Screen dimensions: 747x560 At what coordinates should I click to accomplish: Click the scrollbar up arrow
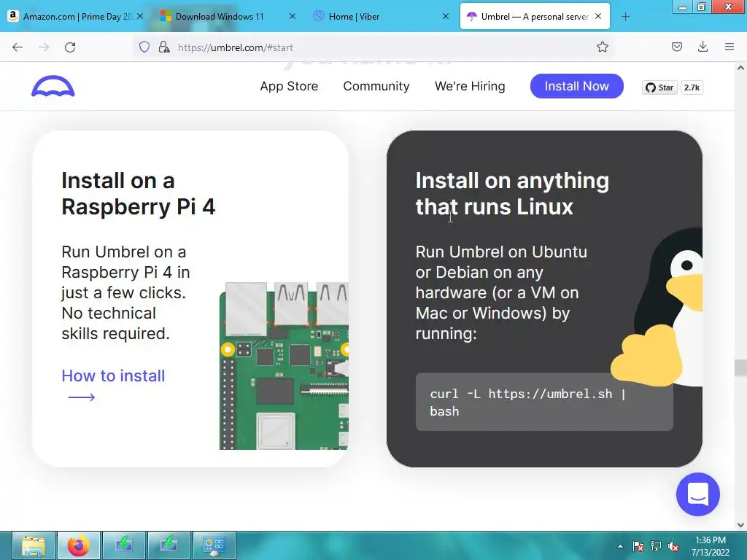[x=740, y=68]
